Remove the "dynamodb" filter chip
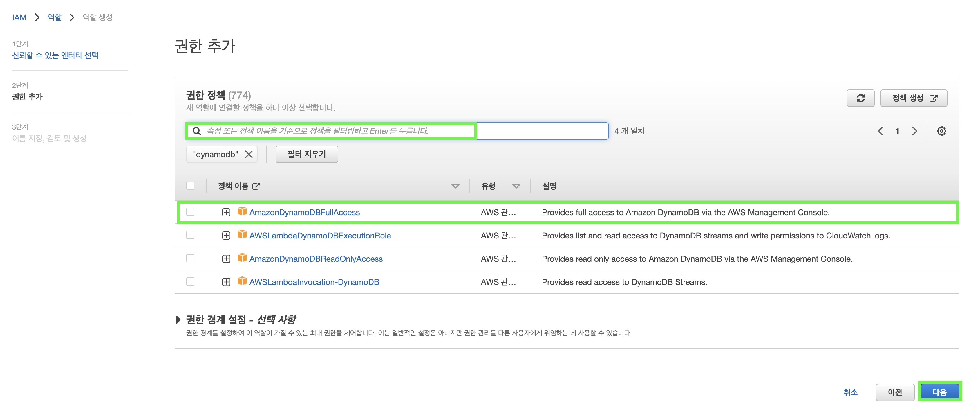 click(x=249, y=154)
